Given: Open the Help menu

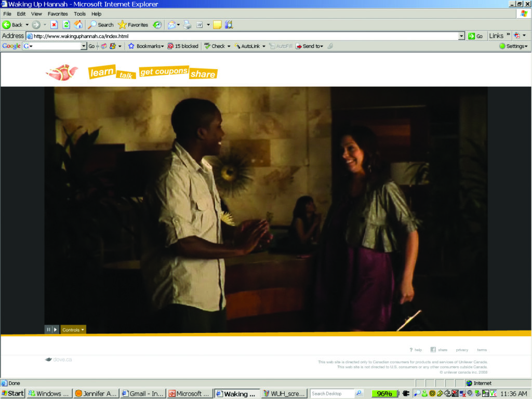Looking at the screenshot, I should pos(96,14).
